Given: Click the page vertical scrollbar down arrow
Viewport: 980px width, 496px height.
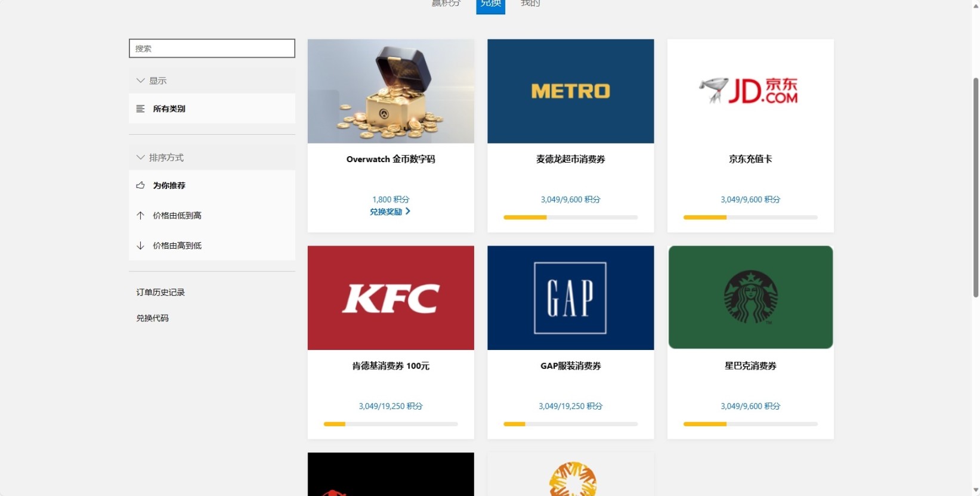Looking at the screenshot, I should click(x=976, y=490).
